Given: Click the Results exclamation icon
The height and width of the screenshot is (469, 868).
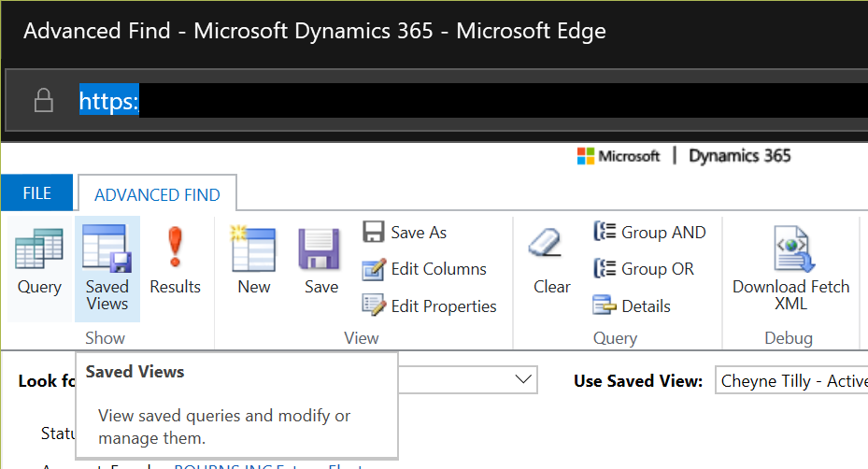Looking at the screenshot, I should (x=175, y=263).
